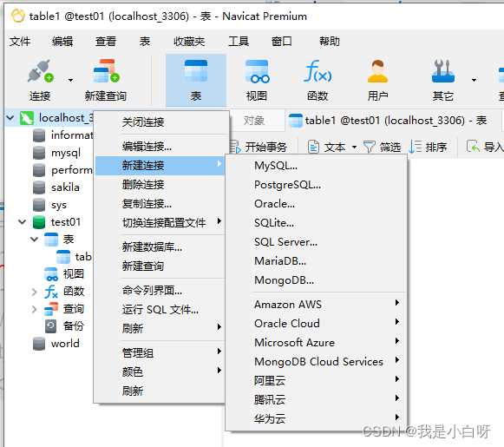Click the New Query toolbar icon

[x=106, y=71]
